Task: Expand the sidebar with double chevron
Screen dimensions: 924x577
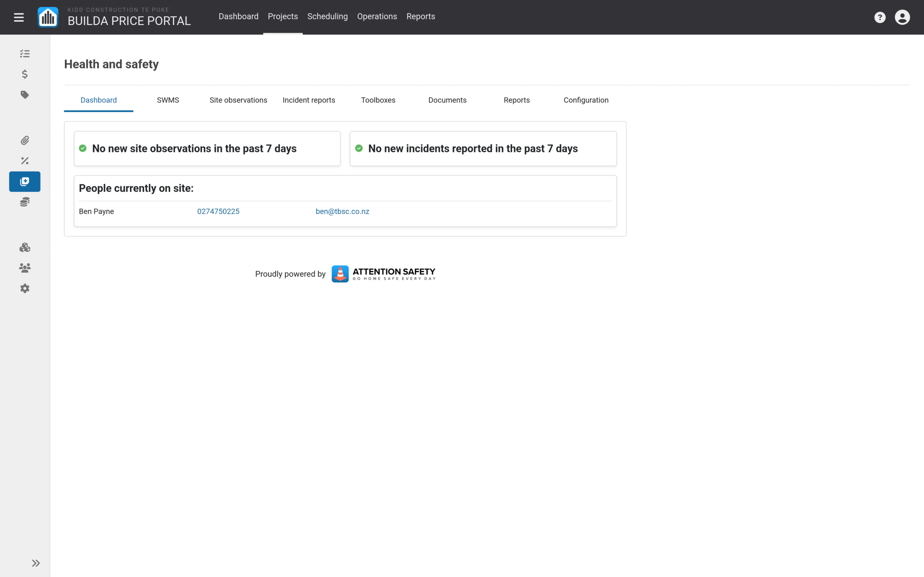Action: 36,563
